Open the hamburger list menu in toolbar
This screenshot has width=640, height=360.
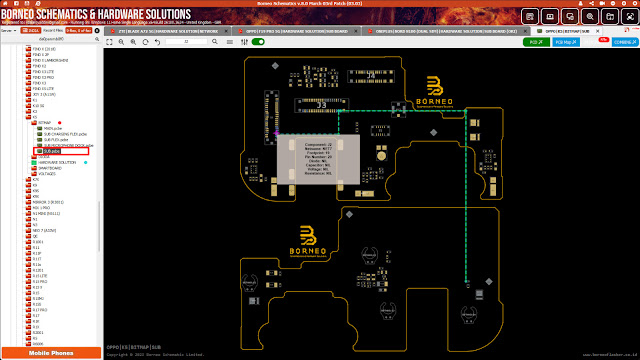click(x=230, y=42)
